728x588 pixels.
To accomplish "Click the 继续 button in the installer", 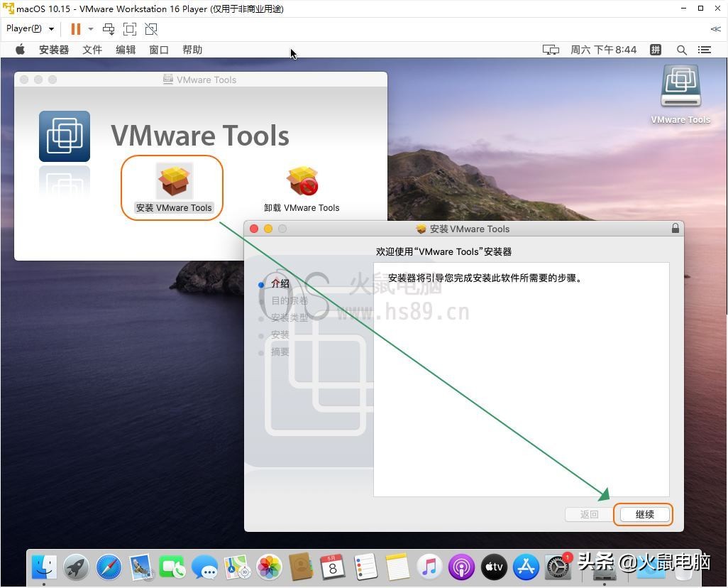I will (643, 514).
